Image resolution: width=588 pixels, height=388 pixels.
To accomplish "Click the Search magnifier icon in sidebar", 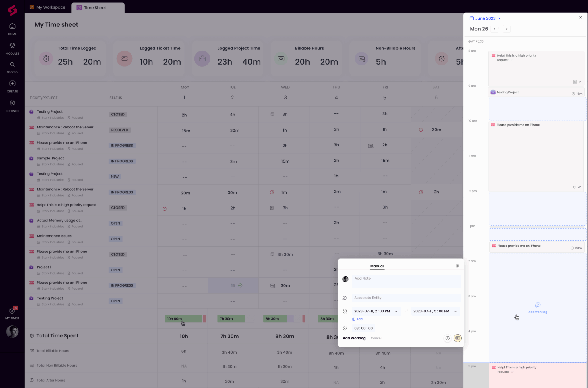I will tap(12, 65).
